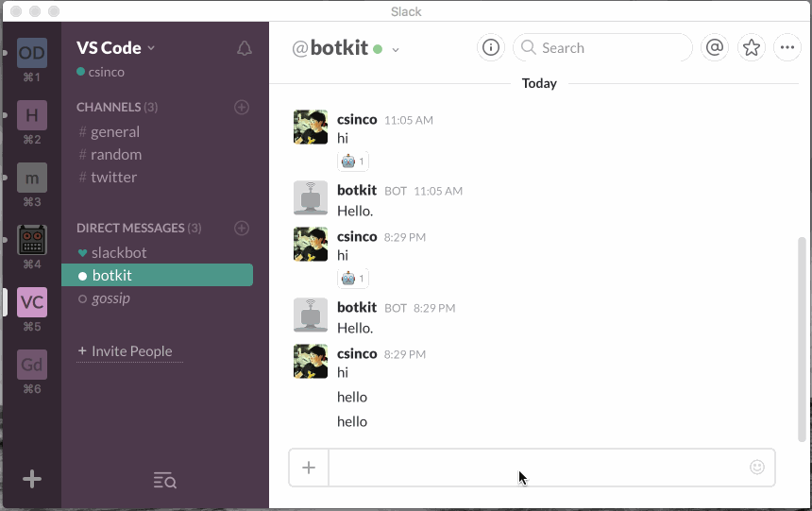Add a new channel with plus icon
Screen dimensions: 812x511
242,108
